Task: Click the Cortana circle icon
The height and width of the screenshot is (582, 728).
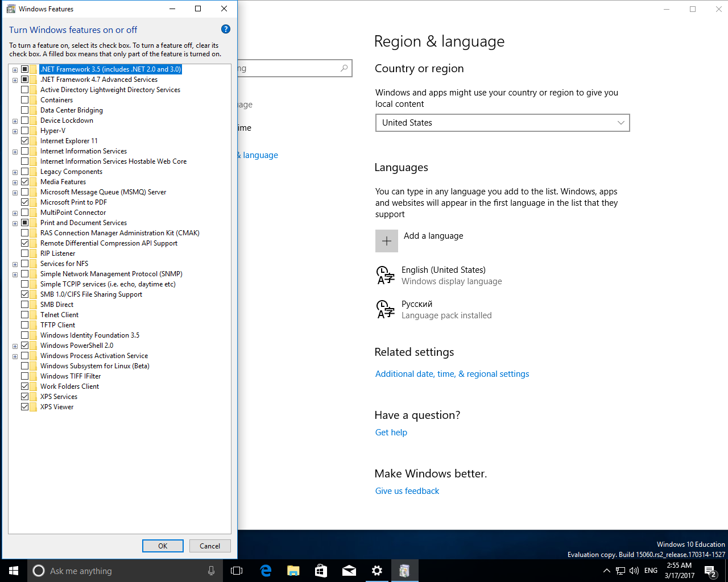Action: 39,571
